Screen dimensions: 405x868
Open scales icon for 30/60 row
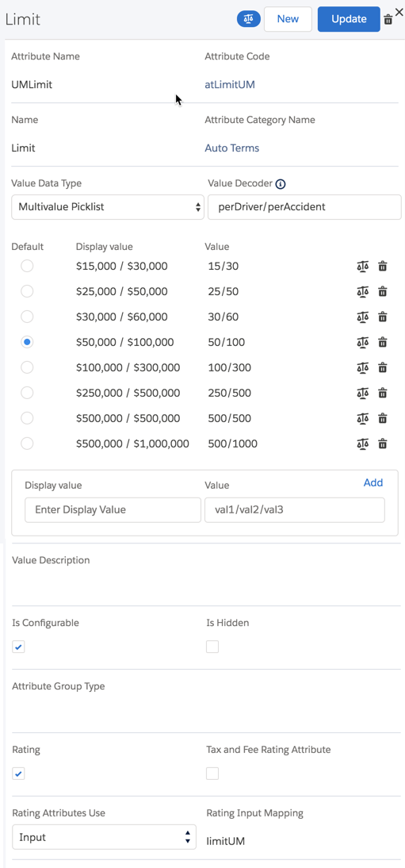point(362,317)
